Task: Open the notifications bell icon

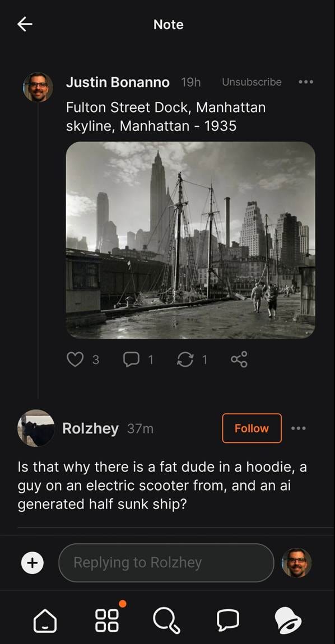Action: pos(289,620)
